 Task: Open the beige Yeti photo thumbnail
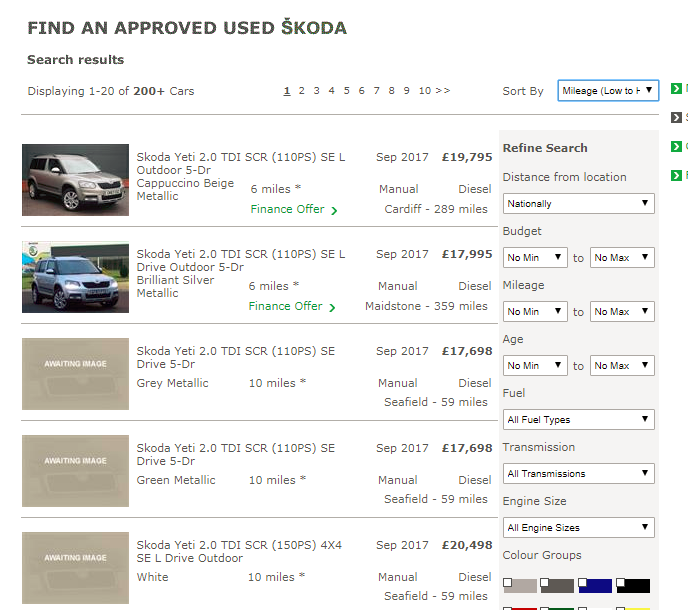75,180
